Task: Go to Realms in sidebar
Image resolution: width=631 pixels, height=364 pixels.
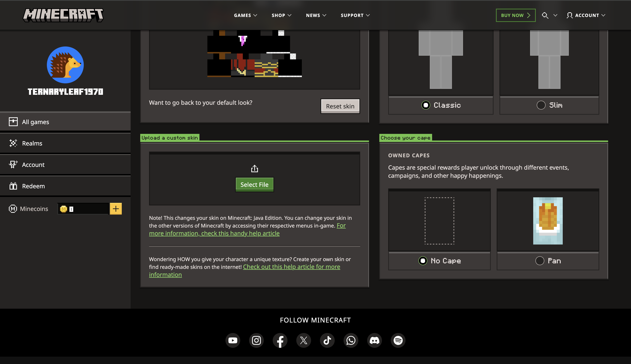Action: coord(32,143)
